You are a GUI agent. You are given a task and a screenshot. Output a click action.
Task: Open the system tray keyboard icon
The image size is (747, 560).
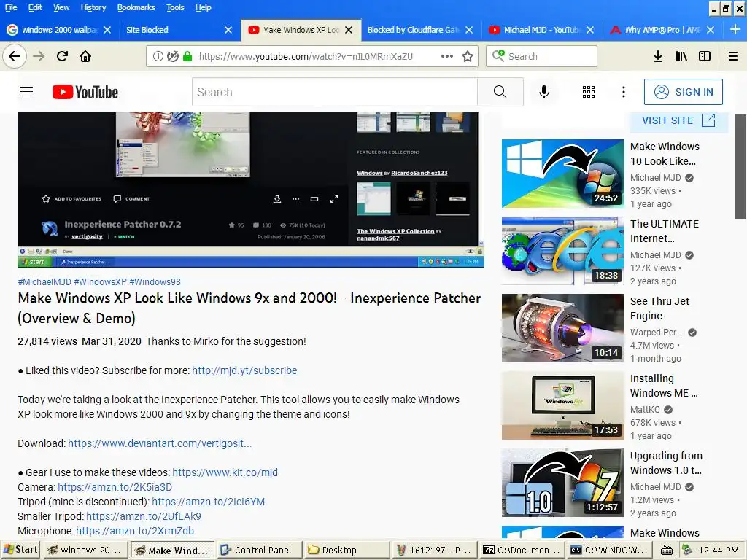pos(667,551)
